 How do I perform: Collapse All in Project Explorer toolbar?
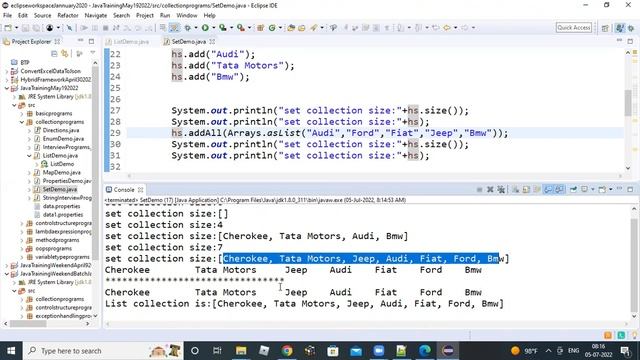[54, 54]
